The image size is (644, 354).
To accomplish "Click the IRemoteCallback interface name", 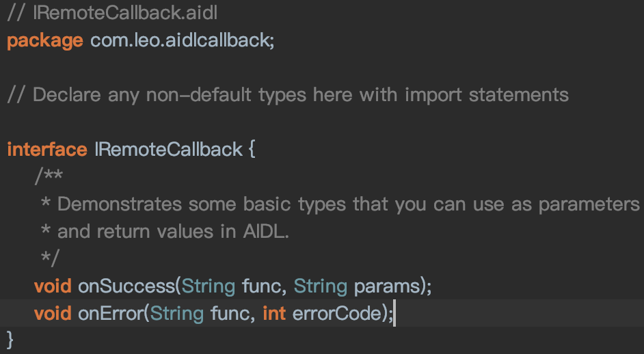I will [x=168, y=149].
